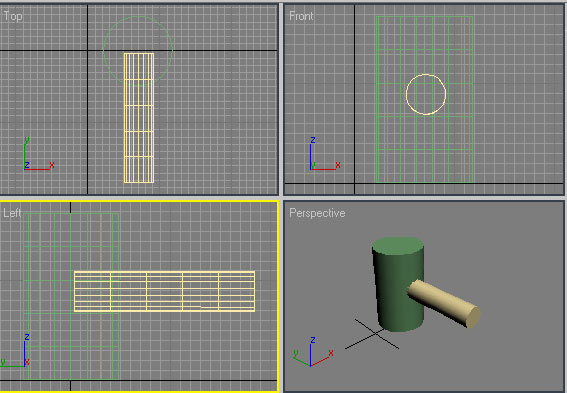Click the Front viewport label
Screen dimensions: 567x393
[x=301, y=16]
